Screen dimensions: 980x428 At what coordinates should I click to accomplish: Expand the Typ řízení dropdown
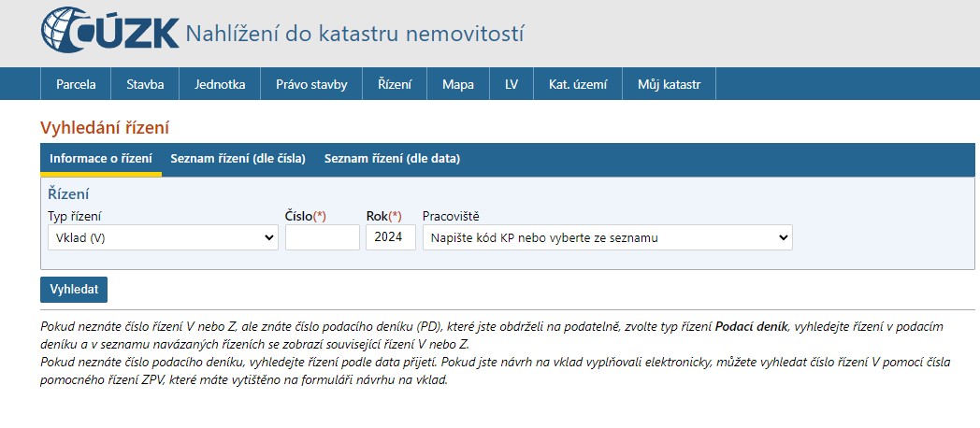click(163, 237)
